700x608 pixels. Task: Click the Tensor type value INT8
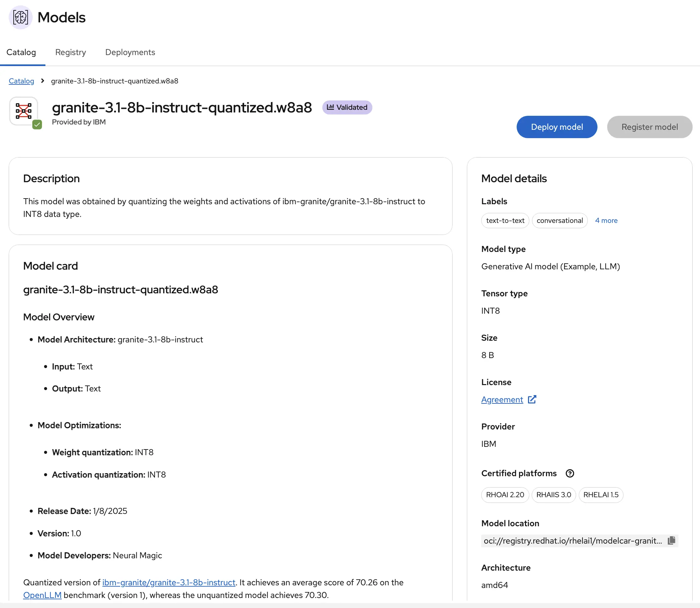click(x=491, y=311)
